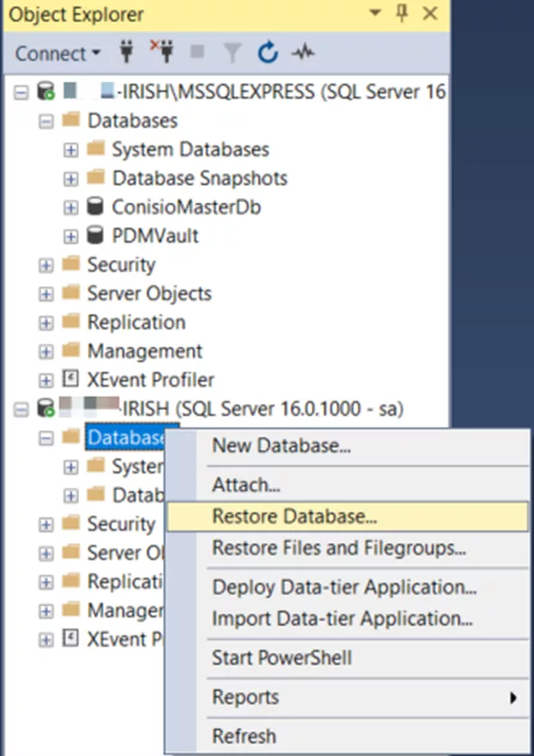The width and height of the screenshot is (534, 756).
Task: Select the XEvent Profiler node under MSSQLEXPRESS
Action: (x=150, y=379)
